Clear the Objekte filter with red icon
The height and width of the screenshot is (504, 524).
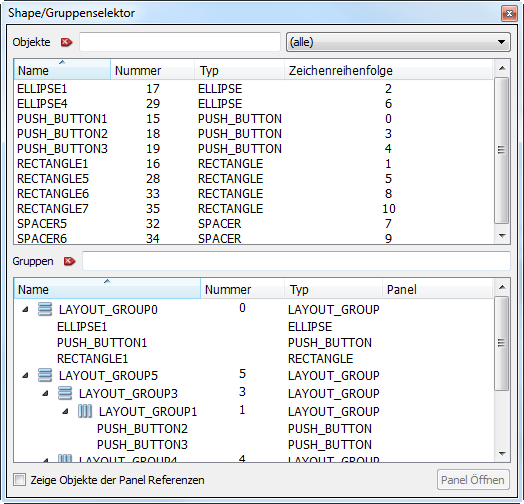tap(67, 42)
